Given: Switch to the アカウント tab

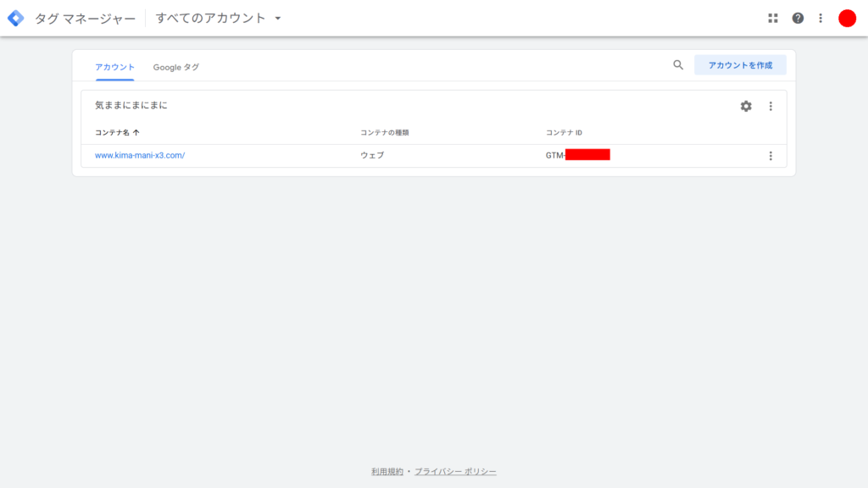Looking at the screenshot, I should point(115,65).
